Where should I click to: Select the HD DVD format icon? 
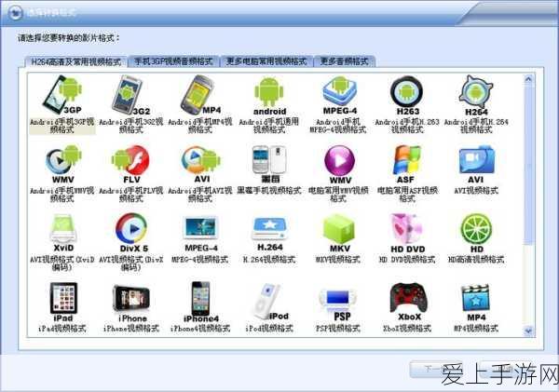[407, 234]
